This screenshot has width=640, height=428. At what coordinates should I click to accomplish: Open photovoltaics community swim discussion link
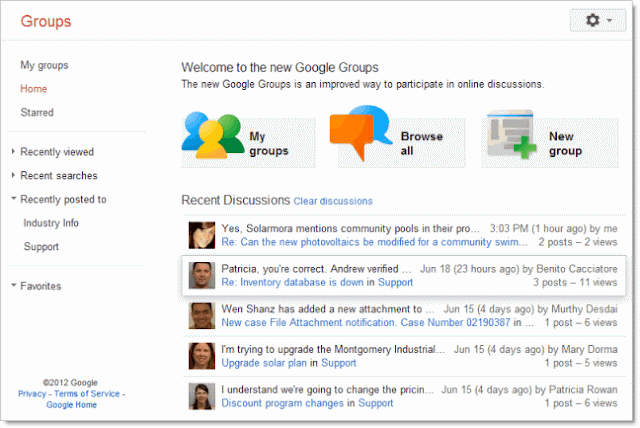(x=374, y=242)
